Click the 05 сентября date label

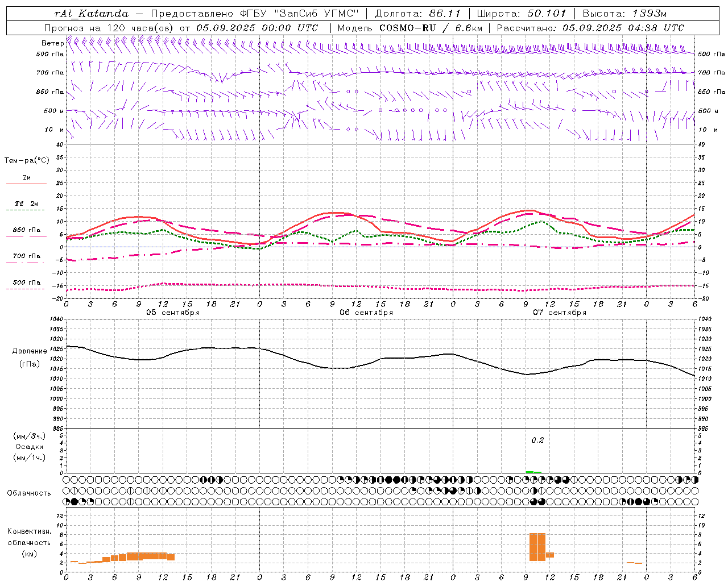tap(172, 313)
